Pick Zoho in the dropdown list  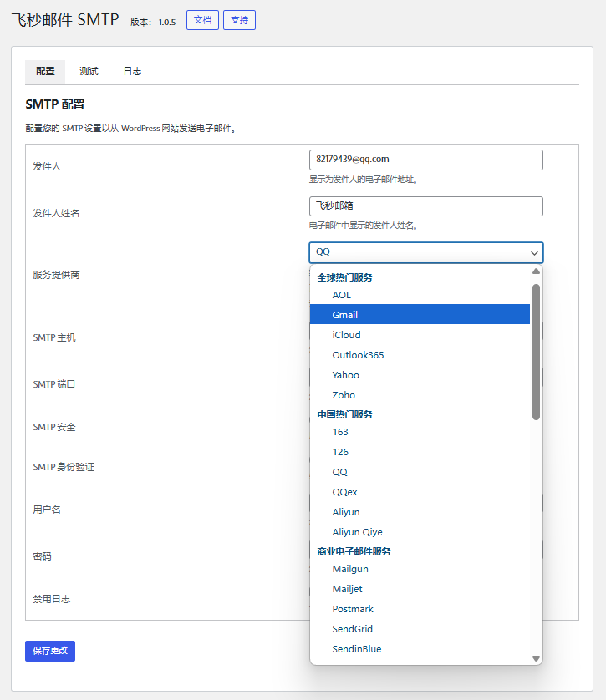(x=420, y=395)
